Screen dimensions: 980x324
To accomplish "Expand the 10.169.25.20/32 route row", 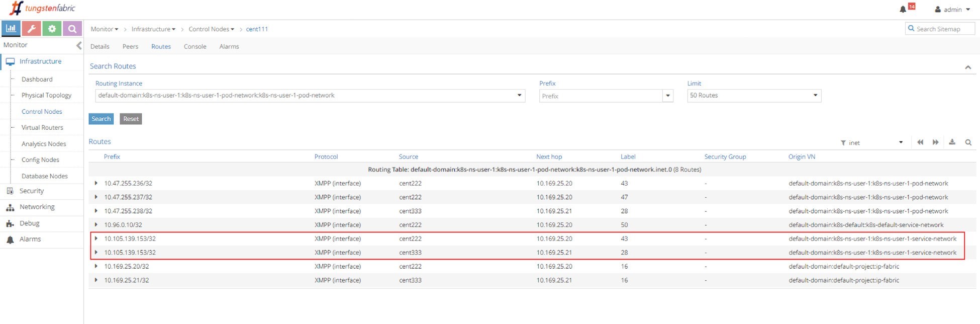I will 96,266.
